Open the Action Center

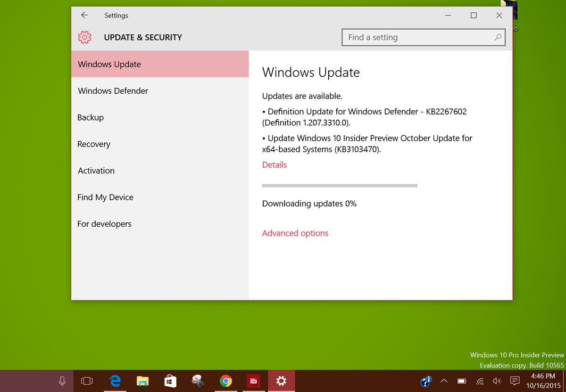(515, 381)
